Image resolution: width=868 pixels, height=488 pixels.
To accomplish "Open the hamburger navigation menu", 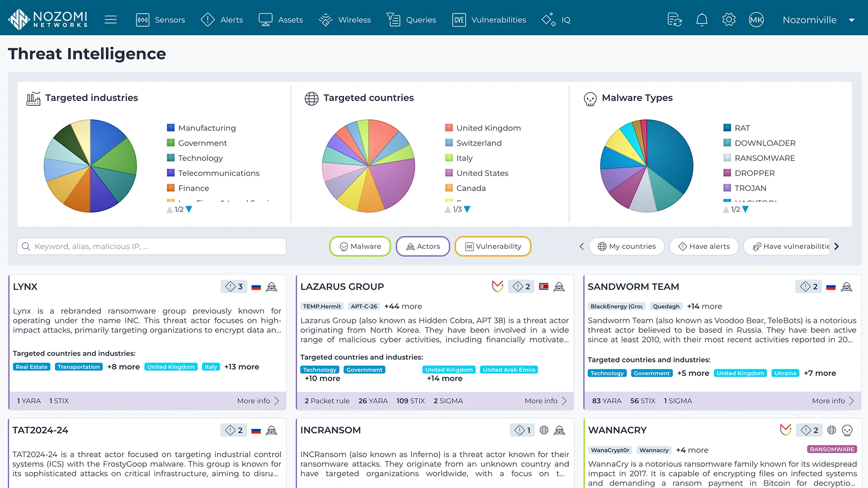I will click(111, 19).
